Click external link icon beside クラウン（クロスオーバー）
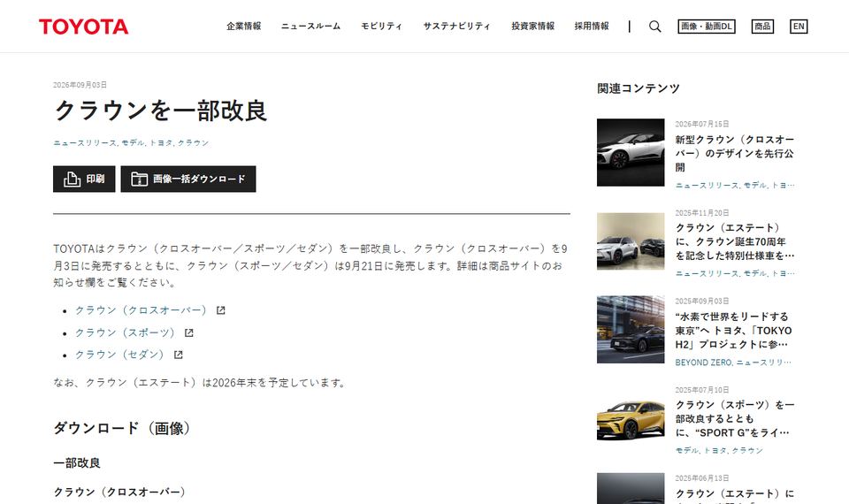The height and width of the screenshot is (504, 849). [220, 310]
